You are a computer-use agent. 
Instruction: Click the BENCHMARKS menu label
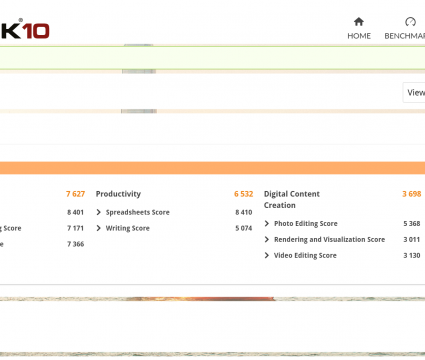pyautogui.click(x=405, y=36)
